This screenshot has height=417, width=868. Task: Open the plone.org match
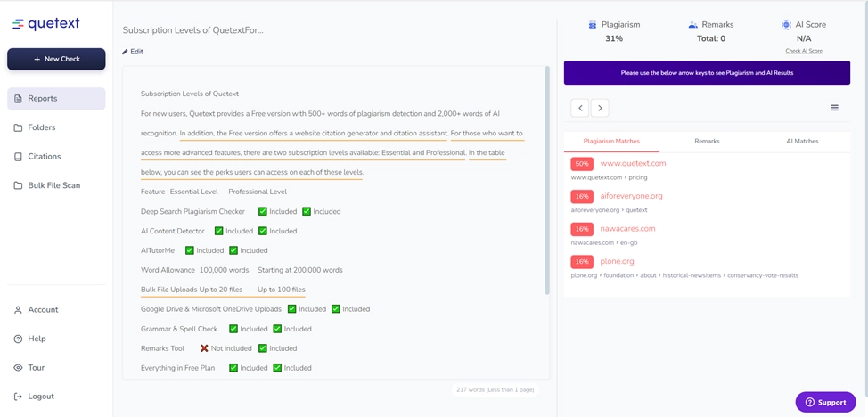coord(618,261)
